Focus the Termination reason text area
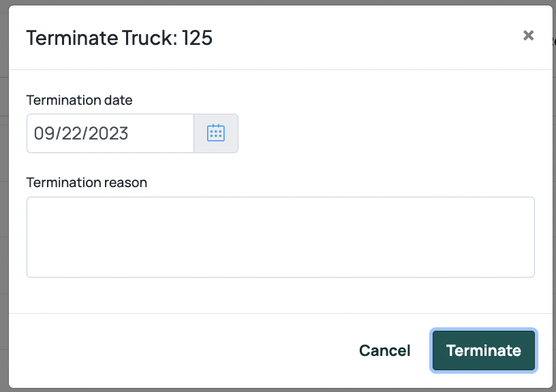Screen dimensions: 556x392 281,237
